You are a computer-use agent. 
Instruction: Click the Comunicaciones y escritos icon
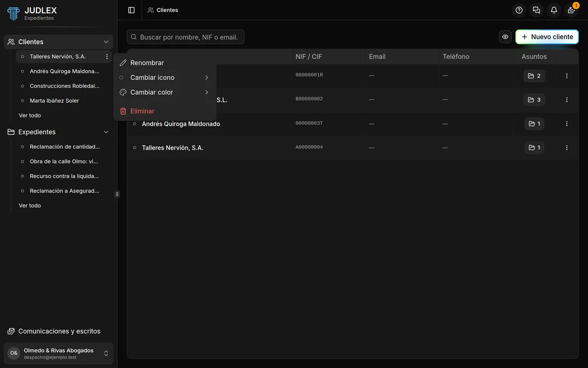[x=11, y=331]
